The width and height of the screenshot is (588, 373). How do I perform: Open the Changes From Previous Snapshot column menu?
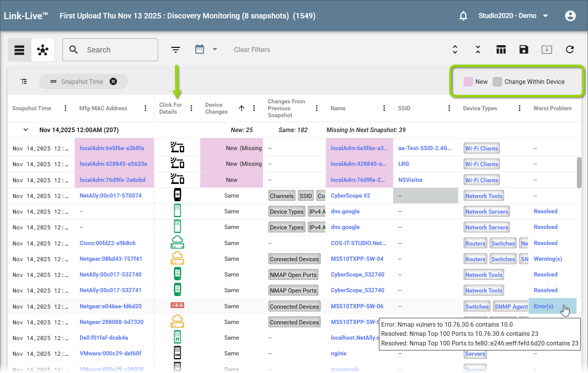tap(317, 108)
